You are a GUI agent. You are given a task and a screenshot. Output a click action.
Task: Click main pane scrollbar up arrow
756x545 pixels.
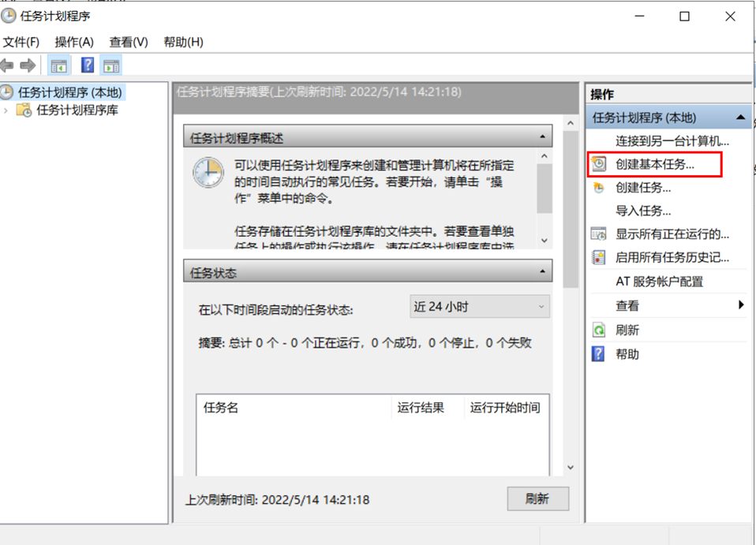(571, 123)
